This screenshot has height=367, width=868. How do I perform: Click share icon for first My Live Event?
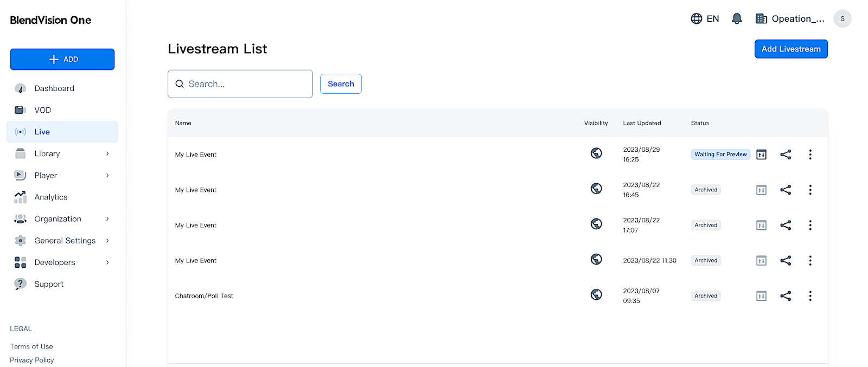[785, 154]
